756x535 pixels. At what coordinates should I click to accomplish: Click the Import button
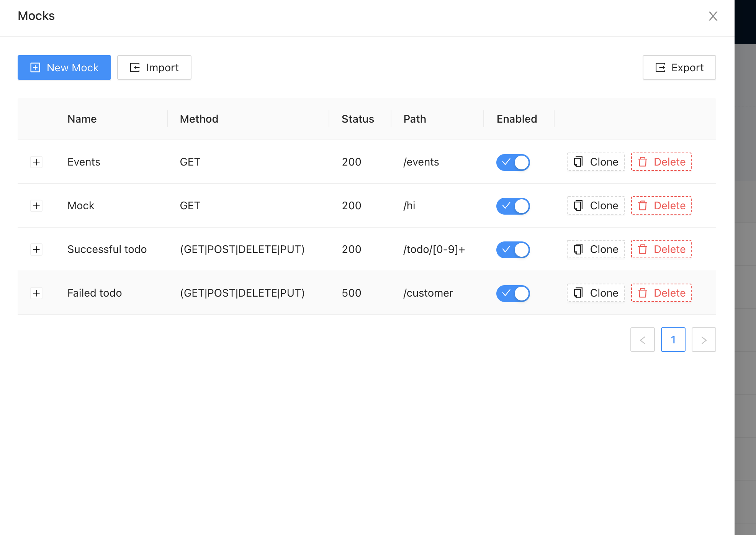(x=154, y=67)
